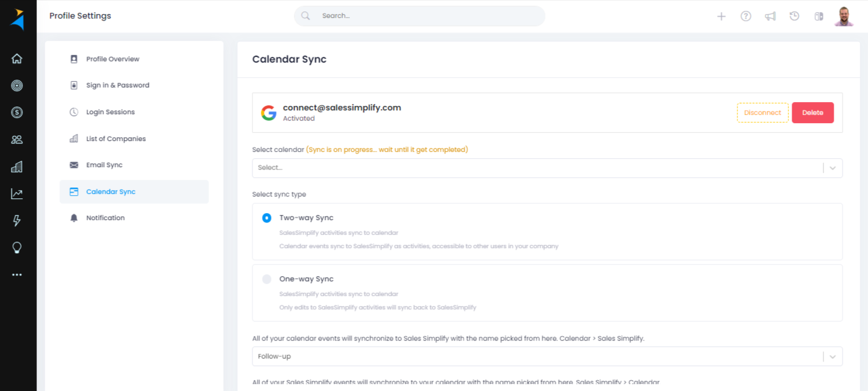This screenshot has height=391, width=868.
Task: Open the announcements megaphone icon
Action: [770, 16]
